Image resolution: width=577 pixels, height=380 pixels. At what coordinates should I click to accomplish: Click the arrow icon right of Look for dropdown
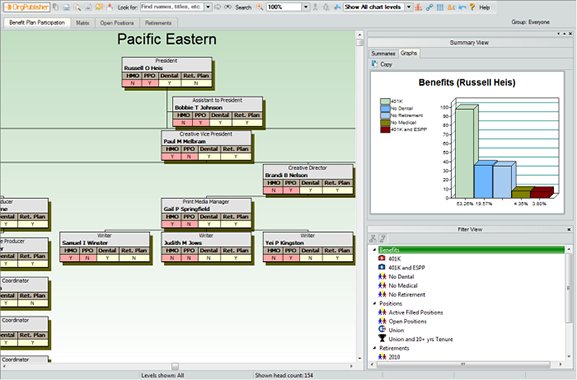[217, 7]
